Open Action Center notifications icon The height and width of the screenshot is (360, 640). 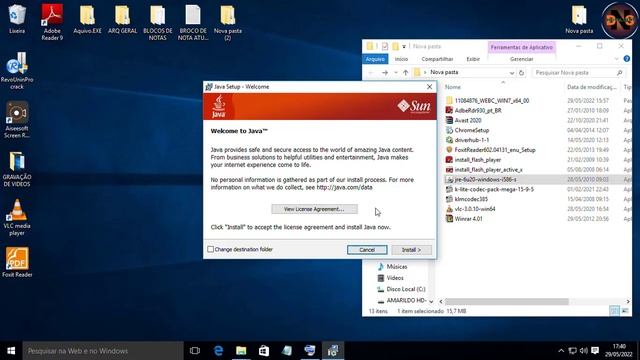tap(595, 351)
